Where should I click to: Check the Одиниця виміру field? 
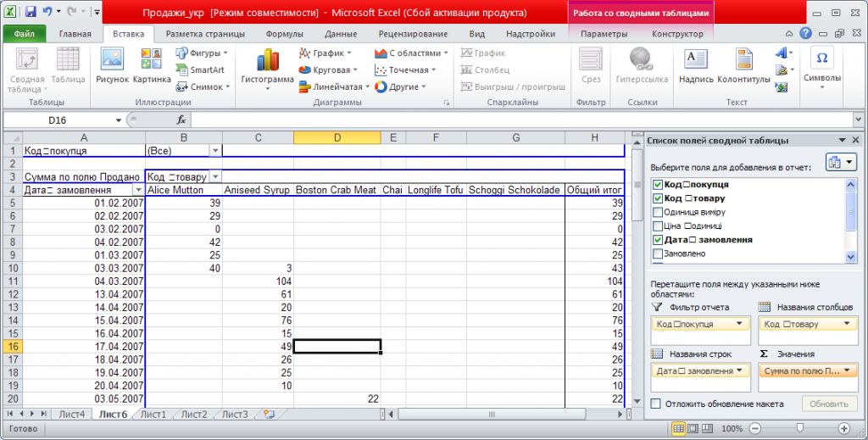click(658, 212)
